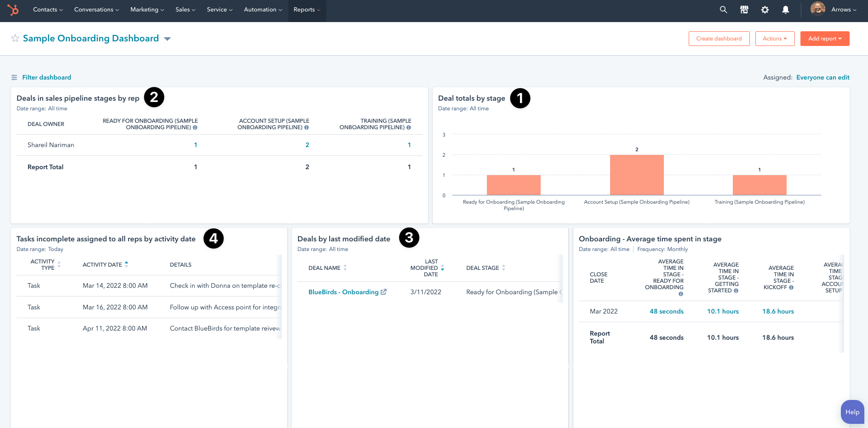Click the info icon beside Average Time in Stage - Kickoff

(791, 287)
